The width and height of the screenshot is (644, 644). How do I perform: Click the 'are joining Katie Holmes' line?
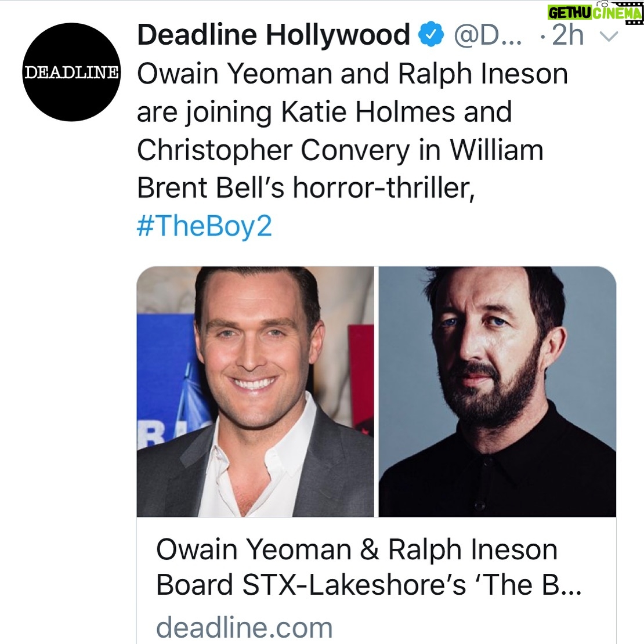tap(324, 113)
